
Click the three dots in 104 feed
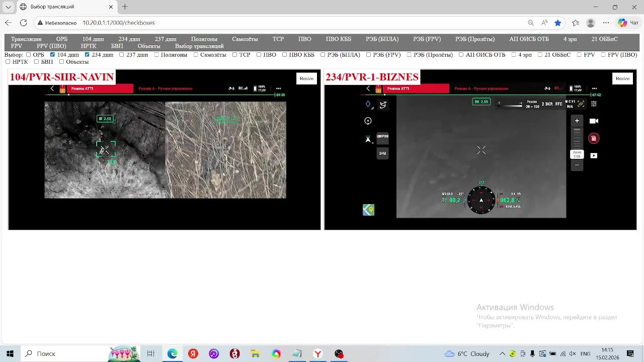[x=279, y=88]
